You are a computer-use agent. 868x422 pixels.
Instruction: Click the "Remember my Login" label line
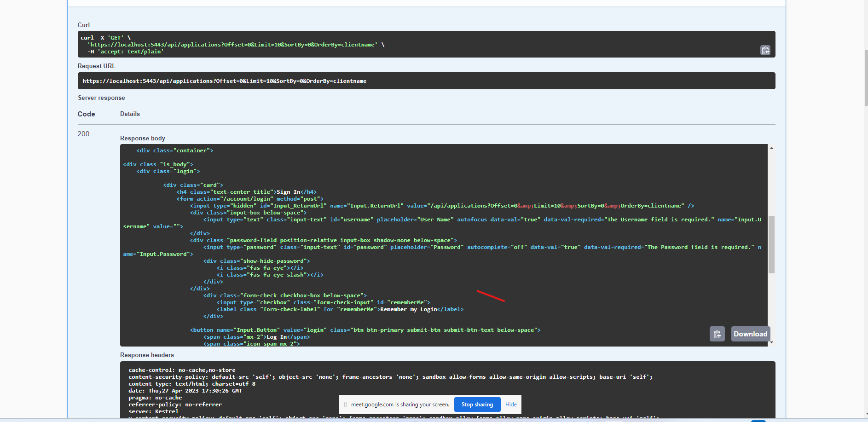click(x=340, y=309)
